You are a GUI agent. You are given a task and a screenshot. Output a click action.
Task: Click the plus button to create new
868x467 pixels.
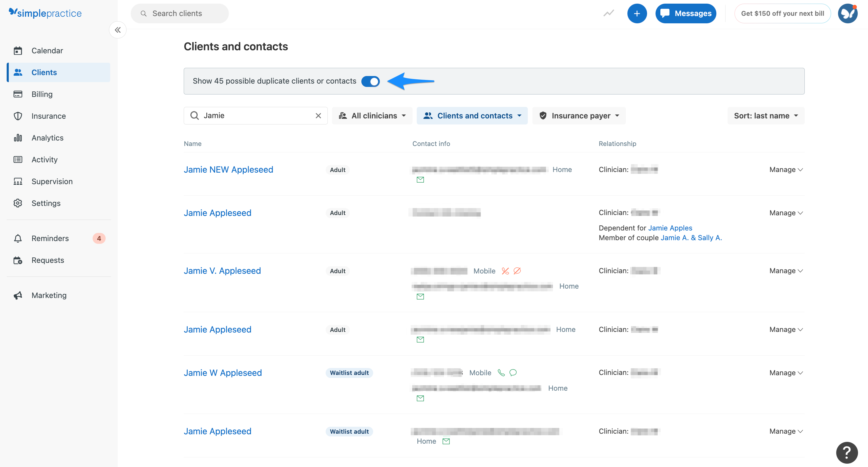(x=637, y=13)
